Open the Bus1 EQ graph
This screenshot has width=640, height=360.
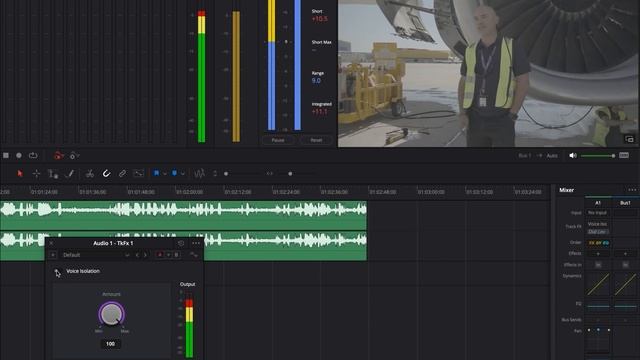(x=625, y=306)
